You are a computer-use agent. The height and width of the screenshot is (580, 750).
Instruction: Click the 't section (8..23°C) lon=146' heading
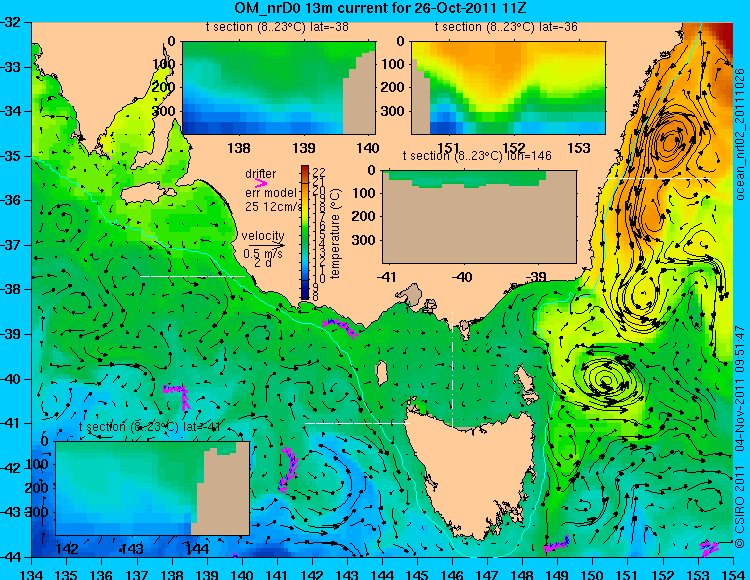[x=477, y=156]
